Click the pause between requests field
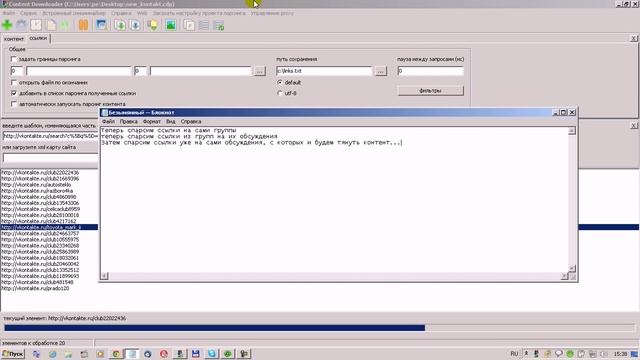 431,71
